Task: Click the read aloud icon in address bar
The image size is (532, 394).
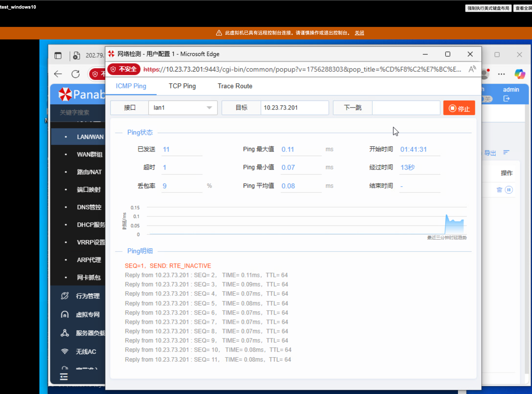Action: (472, 69)
